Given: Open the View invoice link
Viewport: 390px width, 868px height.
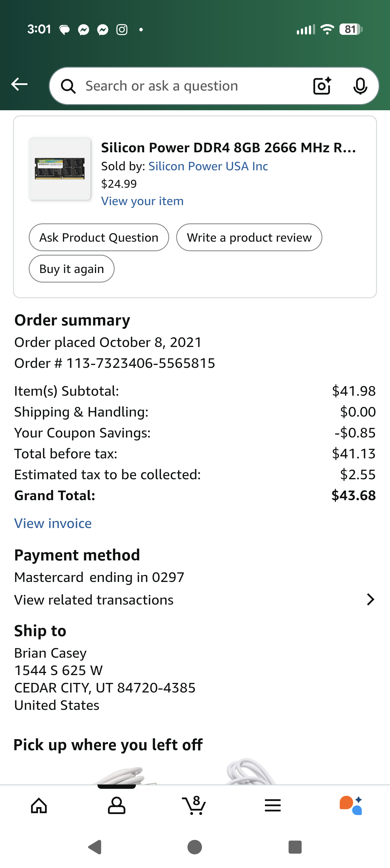Looking at the screenshot, I should pos(53,523).
